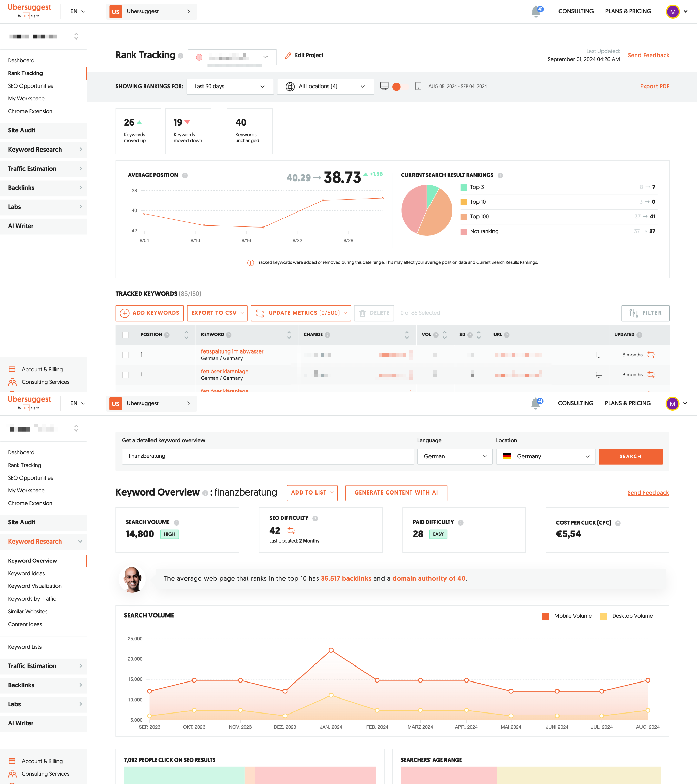The width and height of the screenshot is (697, 784).
Task: Click desktop icon in fettspaltung im abwasser row
Action: pos(599,355)
